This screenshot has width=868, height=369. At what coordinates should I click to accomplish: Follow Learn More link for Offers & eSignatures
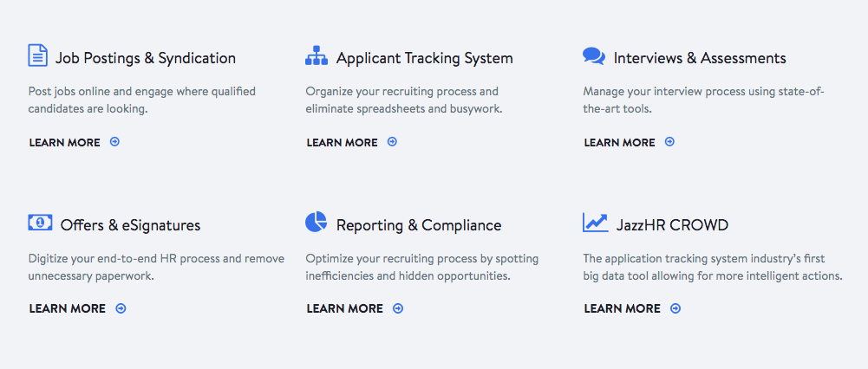coord(68,308)
